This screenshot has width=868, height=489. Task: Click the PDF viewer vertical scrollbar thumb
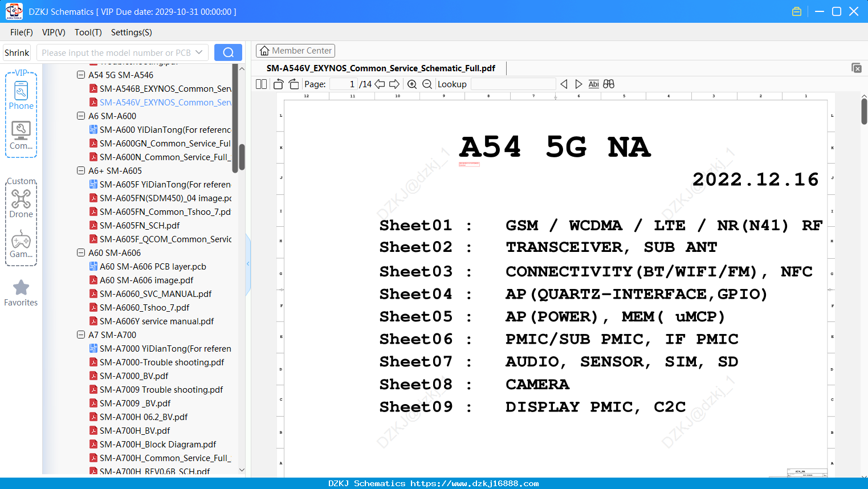point(864,112)
